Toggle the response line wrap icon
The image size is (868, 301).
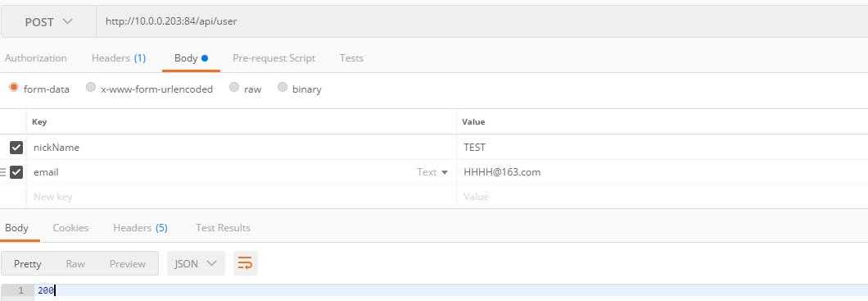point(245,263)
